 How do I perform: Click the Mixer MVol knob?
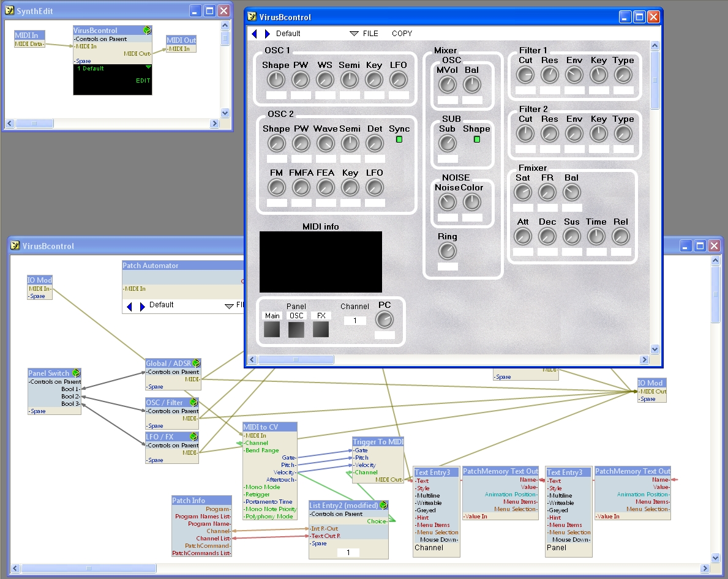tap(448, 85)
